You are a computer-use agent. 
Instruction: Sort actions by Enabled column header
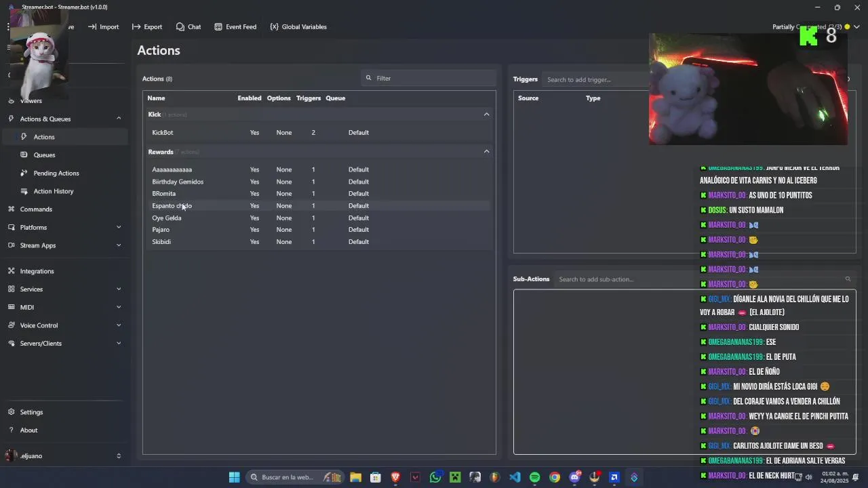click(x=250, y=98)
